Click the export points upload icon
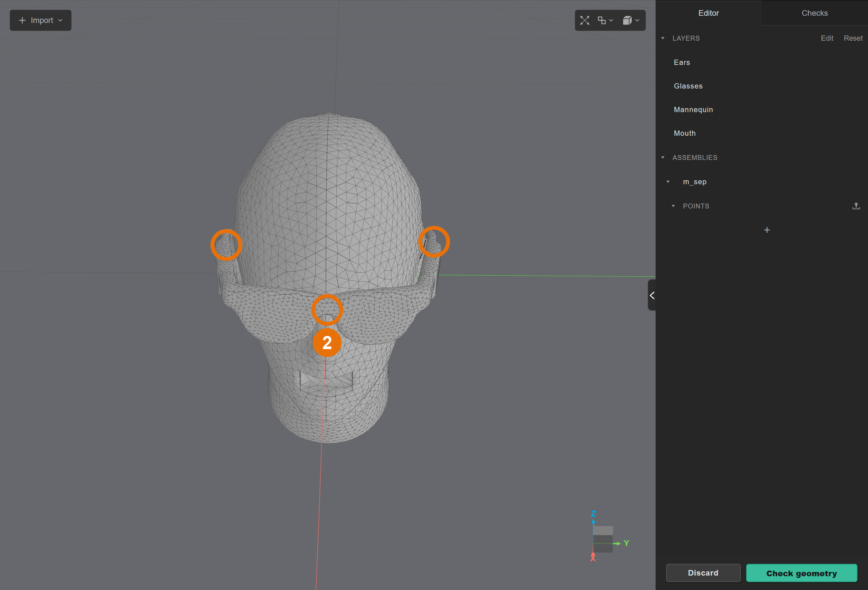The width and height of the screenshot is (868, 590). [x=856, y=206]
